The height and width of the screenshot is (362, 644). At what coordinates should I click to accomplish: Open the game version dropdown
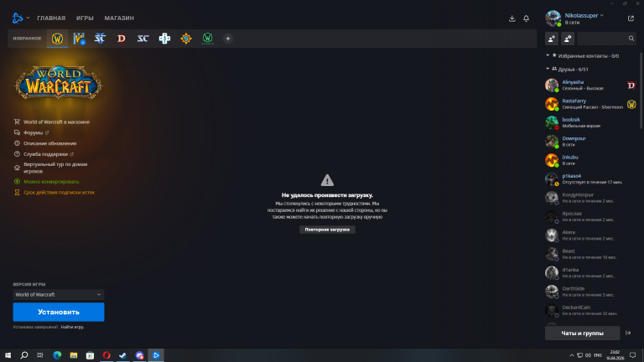59,294
